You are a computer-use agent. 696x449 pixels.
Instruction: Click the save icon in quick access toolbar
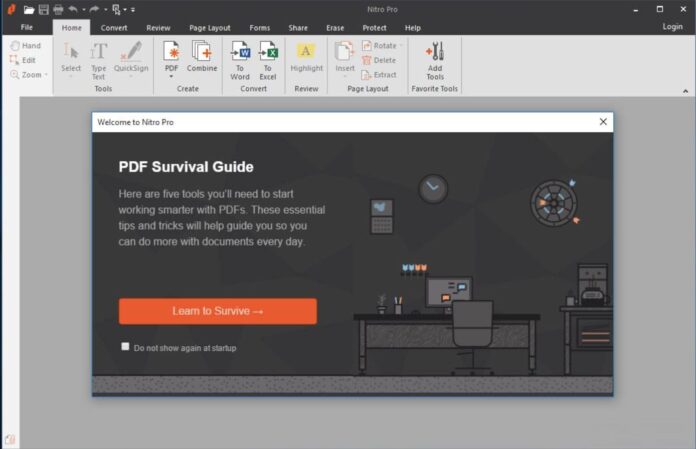point(43,9)
